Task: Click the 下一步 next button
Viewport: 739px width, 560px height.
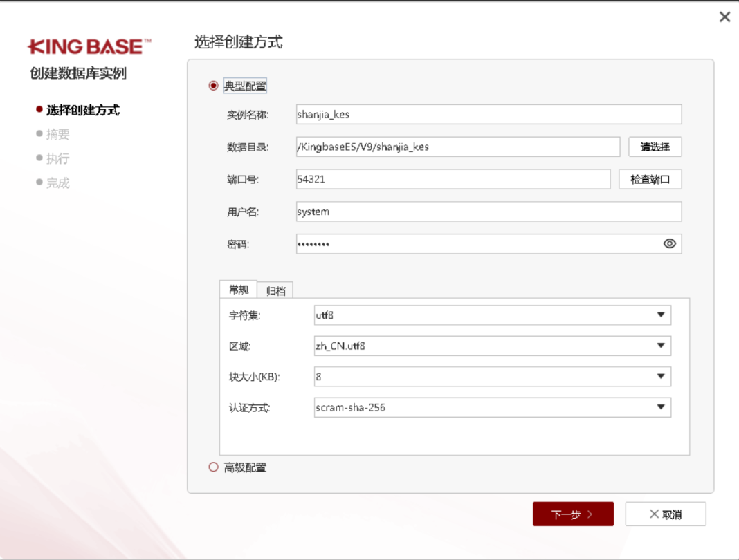Action: click(x=573, y=514)
